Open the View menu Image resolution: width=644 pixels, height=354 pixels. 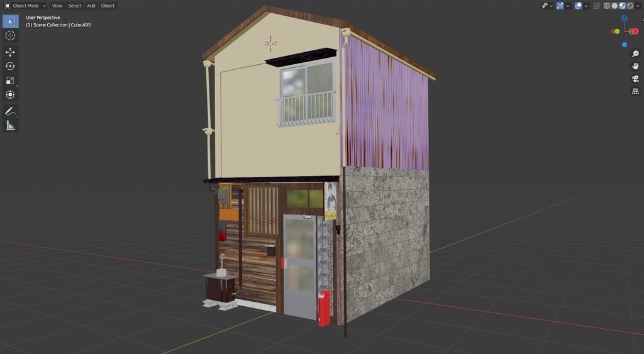[57, 6]
